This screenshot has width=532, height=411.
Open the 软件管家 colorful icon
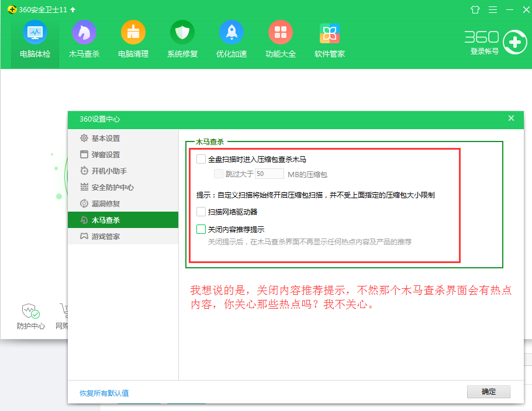[x=330, y=33]
